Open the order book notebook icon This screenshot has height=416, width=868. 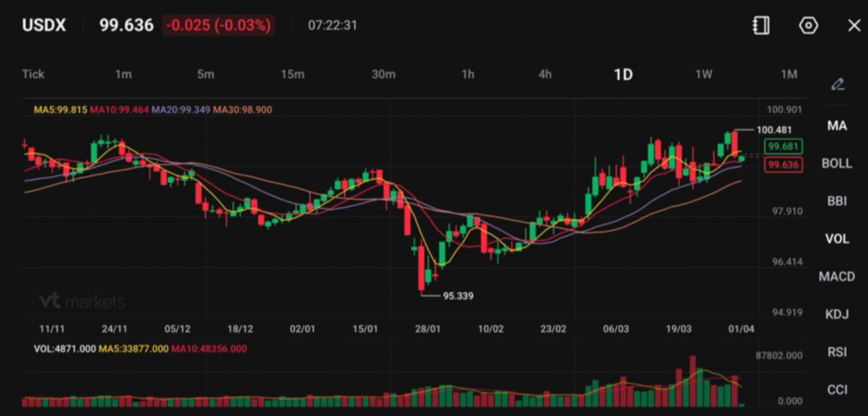pos(761,25)
